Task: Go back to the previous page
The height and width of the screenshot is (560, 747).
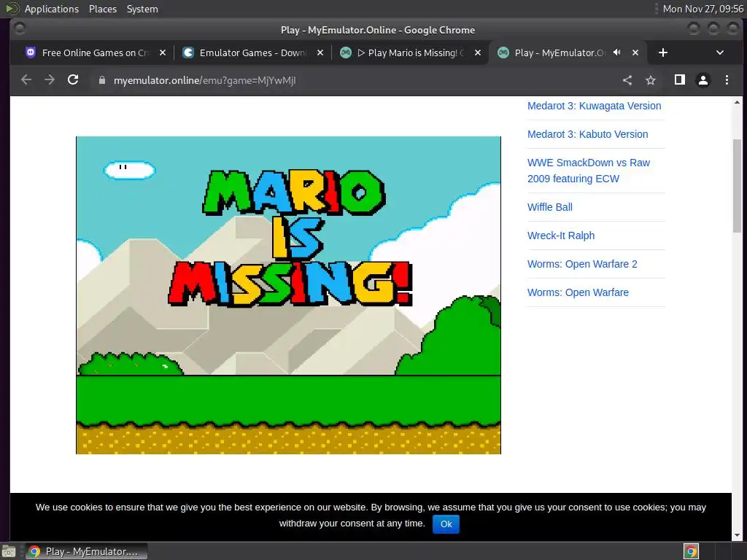Action: (26, 80)
